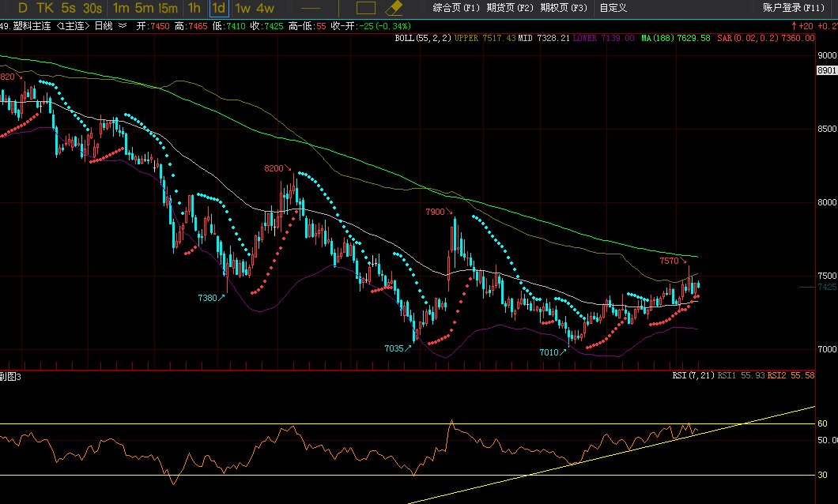Switch chart to 30s period
The height and width of the screenshot is (504, 838).
pyautogui.click(x=92, y=8)
